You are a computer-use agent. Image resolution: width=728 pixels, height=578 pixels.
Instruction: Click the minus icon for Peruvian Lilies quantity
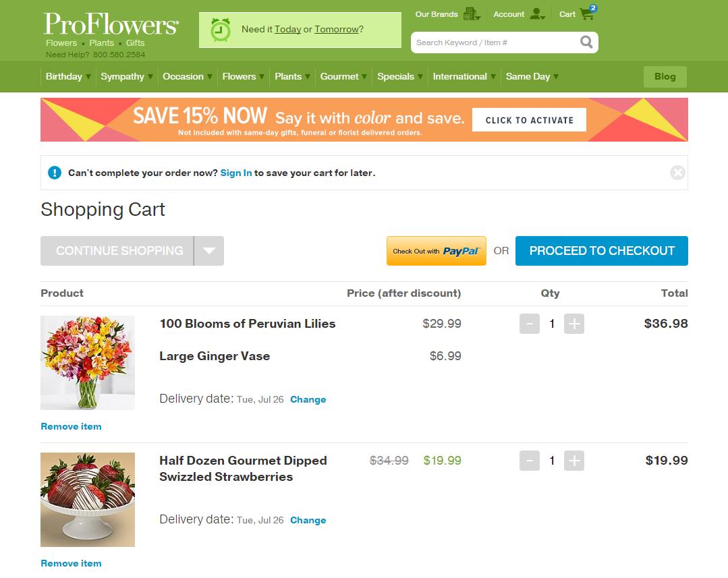point(530,324)
